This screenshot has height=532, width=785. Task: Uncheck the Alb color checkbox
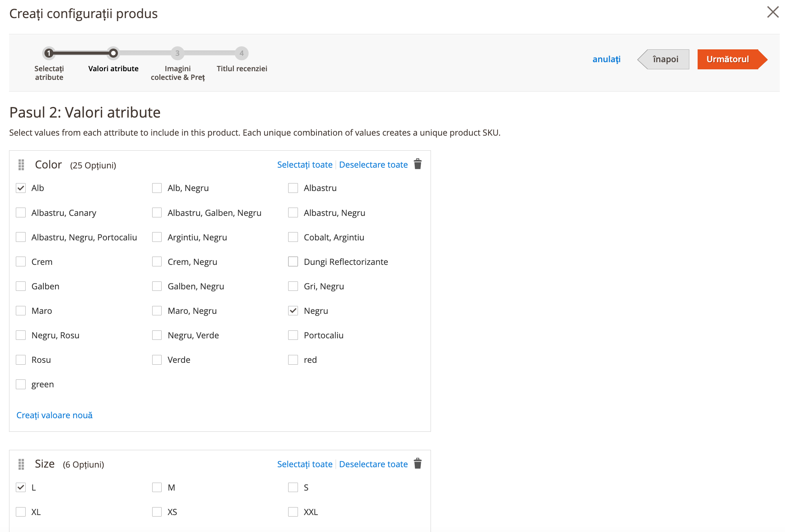coord(21,188)
